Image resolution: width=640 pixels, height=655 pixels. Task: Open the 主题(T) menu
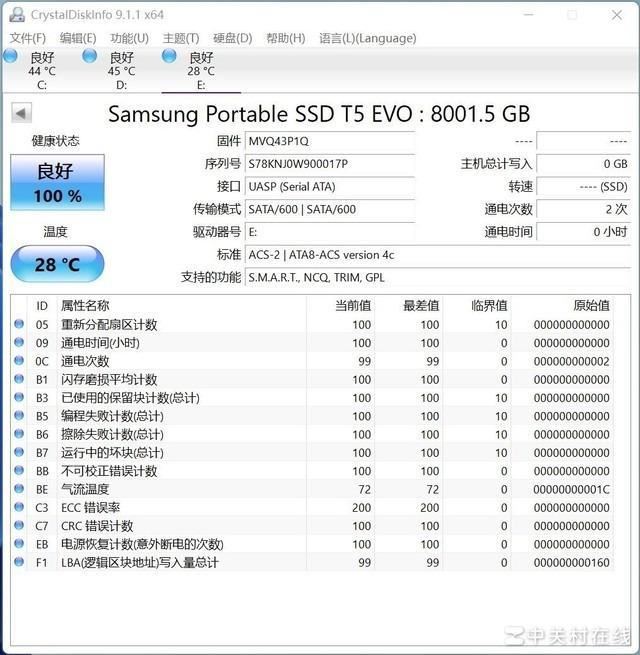coord(181,38)
